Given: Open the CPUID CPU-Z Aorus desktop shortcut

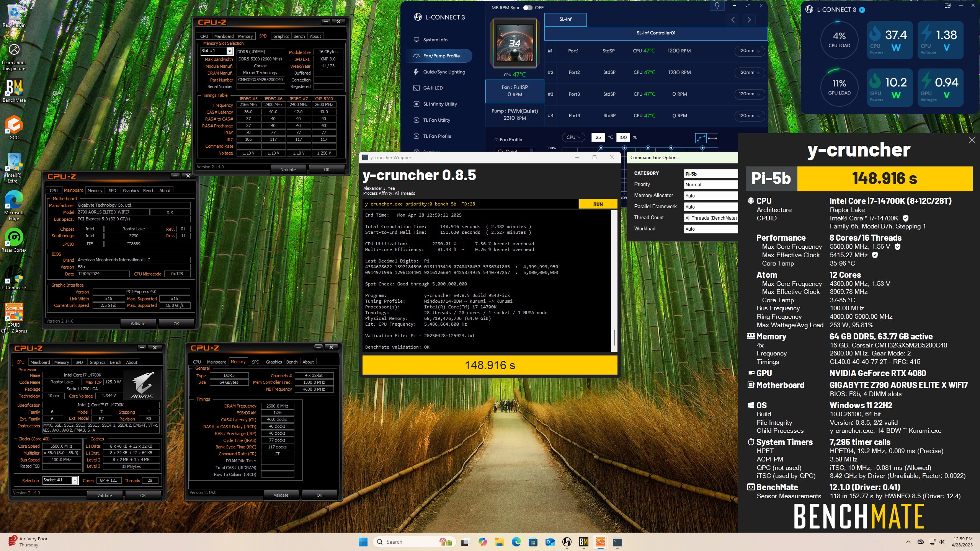Looking at the screenshot, I should click(14, 318).
